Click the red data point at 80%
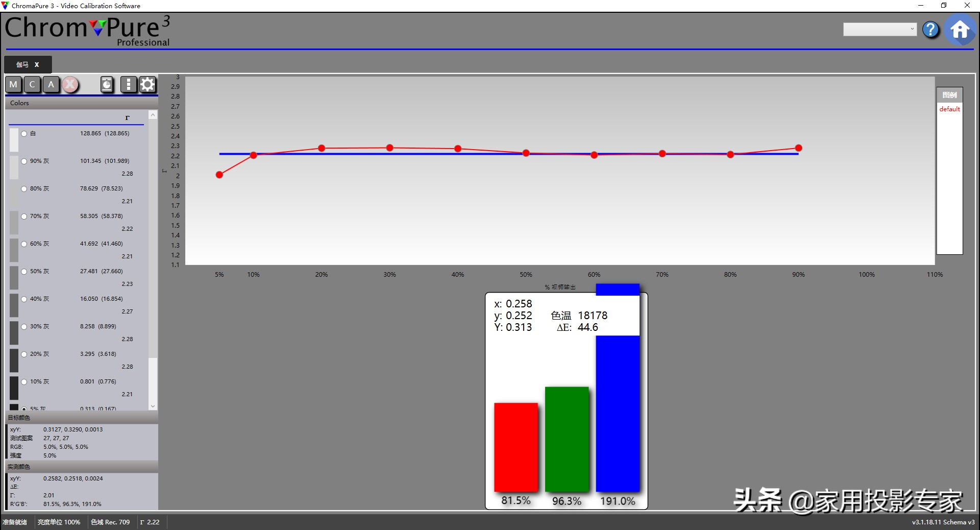The image size is (980, 530). click(x=730, y=154)
